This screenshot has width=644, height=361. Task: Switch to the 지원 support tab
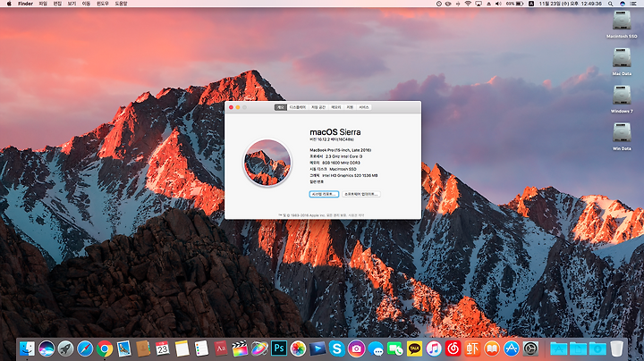pyautogui.click(x=350, y=107)
